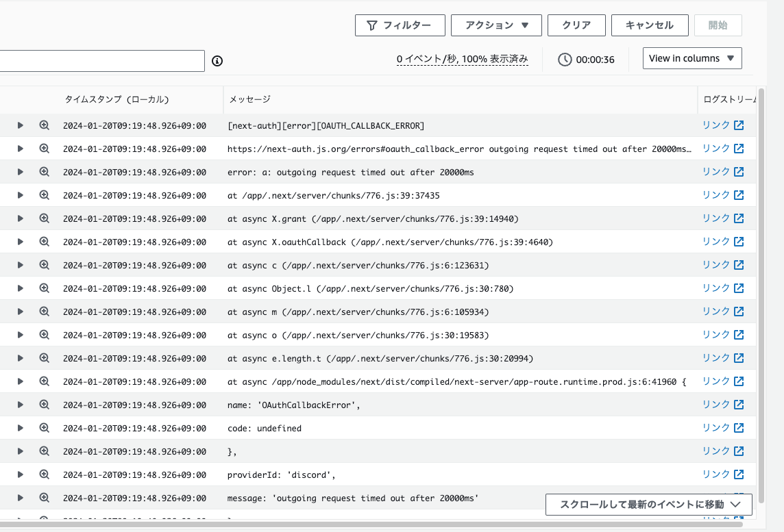
Task: Click the filter pattern input field
Action: pos(102,61)
